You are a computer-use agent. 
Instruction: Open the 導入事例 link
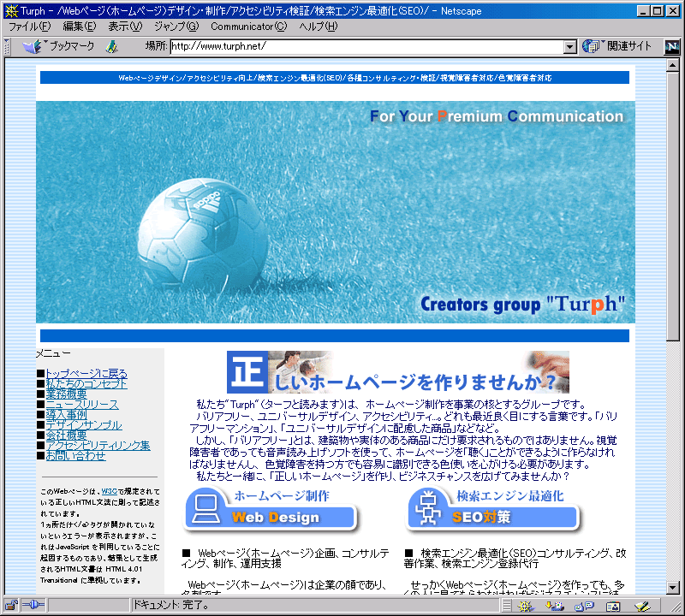pyautogui.click(x=67, y=415)
